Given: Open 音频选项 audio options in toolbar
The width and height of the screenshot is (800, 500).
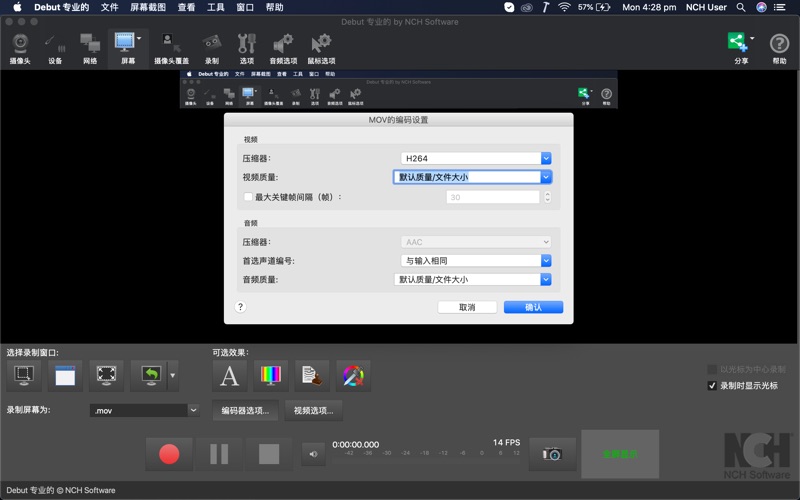Looking at the screenshot, I should [x=283, y=46].
